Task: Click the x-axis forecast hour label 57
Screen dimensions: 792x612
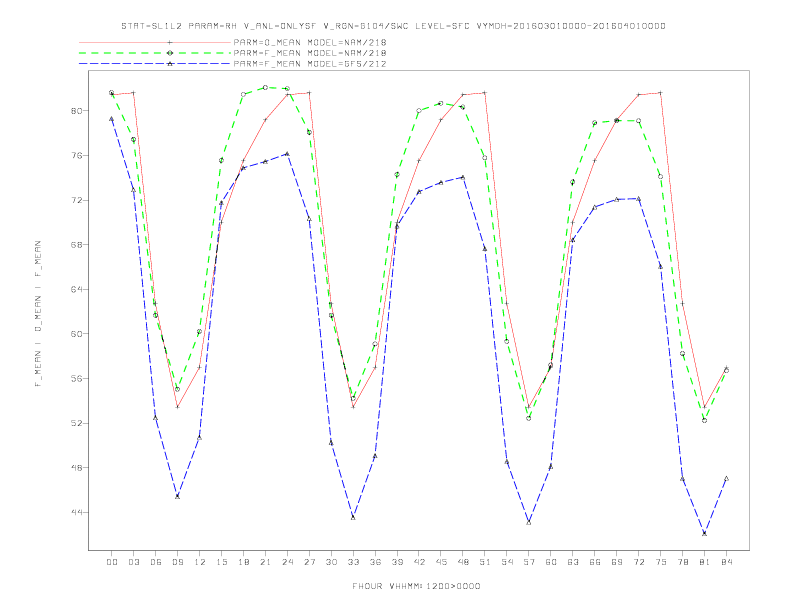Action: (x=529, y=562)
